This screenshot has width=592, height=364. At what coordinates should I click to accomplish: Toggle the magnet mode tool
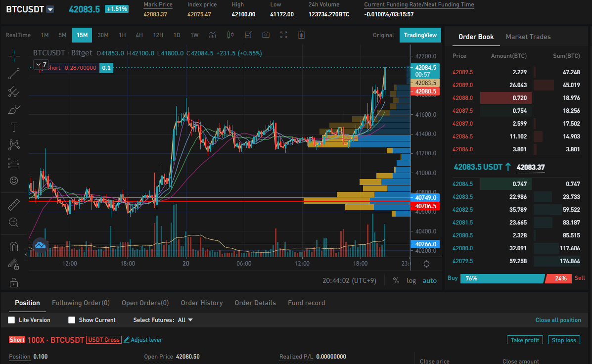(x=14, y=247)
